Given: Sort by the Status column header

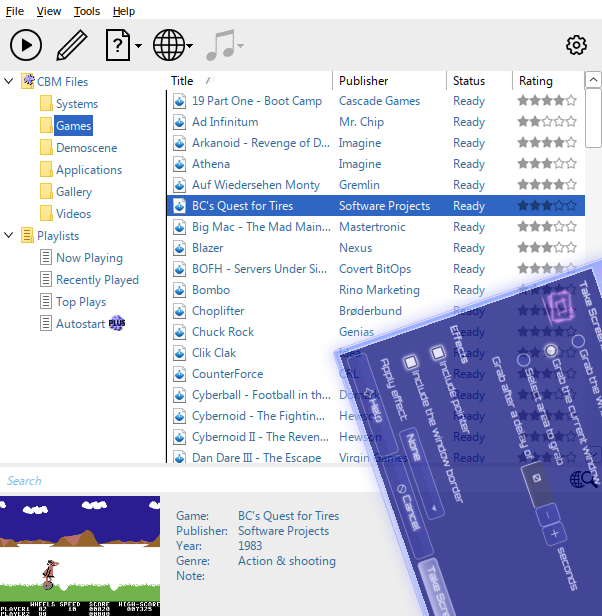Looking at the screenshot, I should 479,81.
